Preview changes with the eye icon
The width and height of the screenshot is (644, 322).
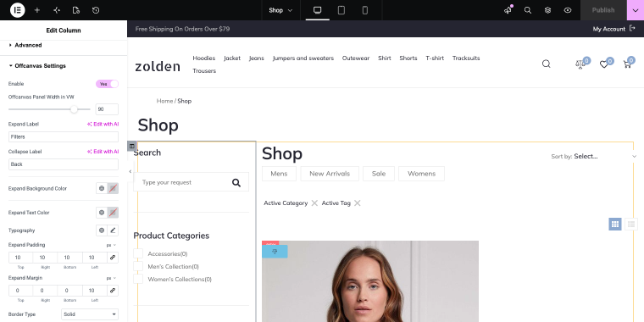tap(568, 10)
